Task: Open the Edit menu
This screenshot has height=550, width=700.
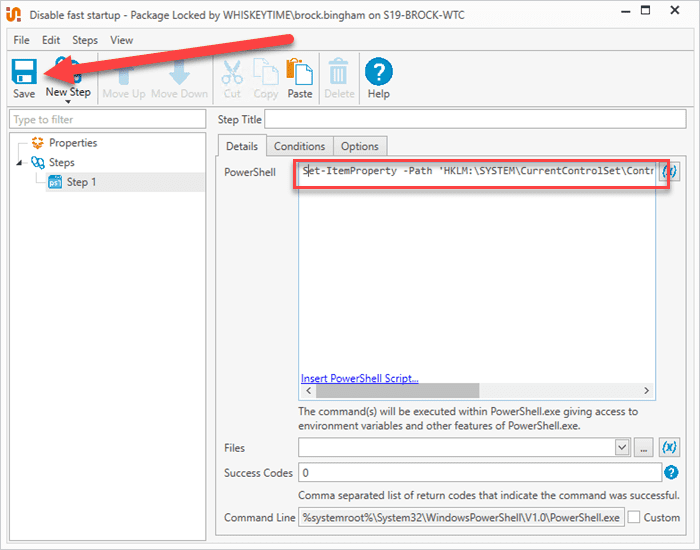Action: pyautogui.click(x=51, y=40)
